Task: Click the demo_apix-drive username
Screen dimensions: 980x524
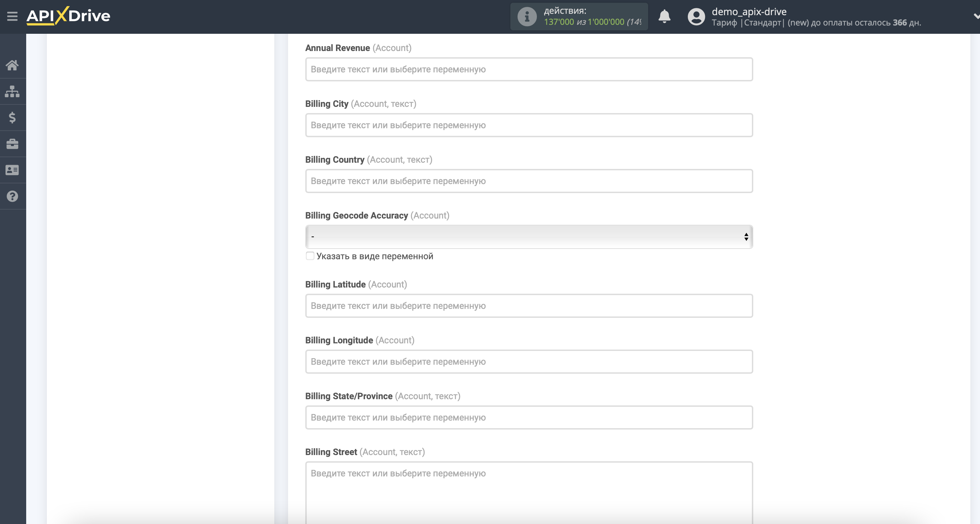Action: pyautogui.click(x=749, y=11)
